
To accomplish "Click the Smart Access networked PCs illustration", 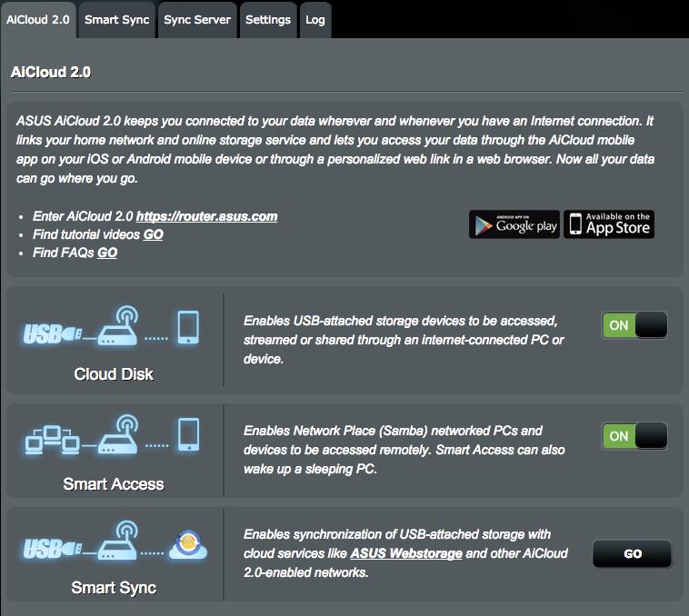I will coord(113,434).
